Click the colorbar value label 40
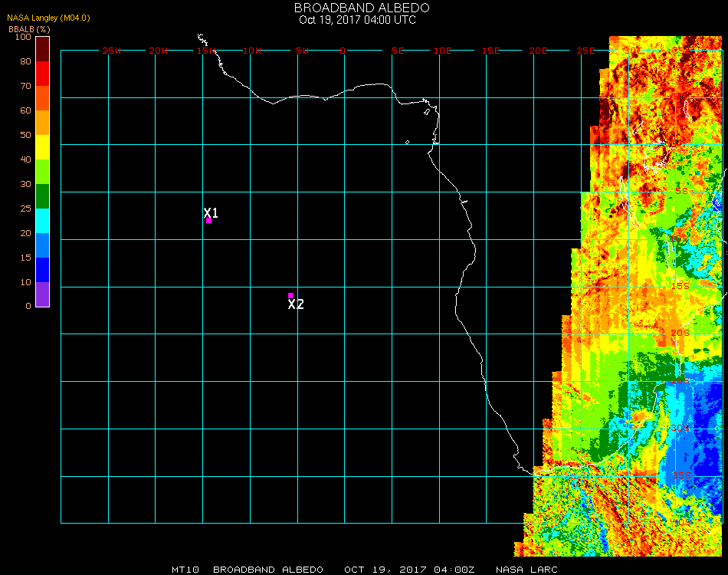 coord(25,159)
